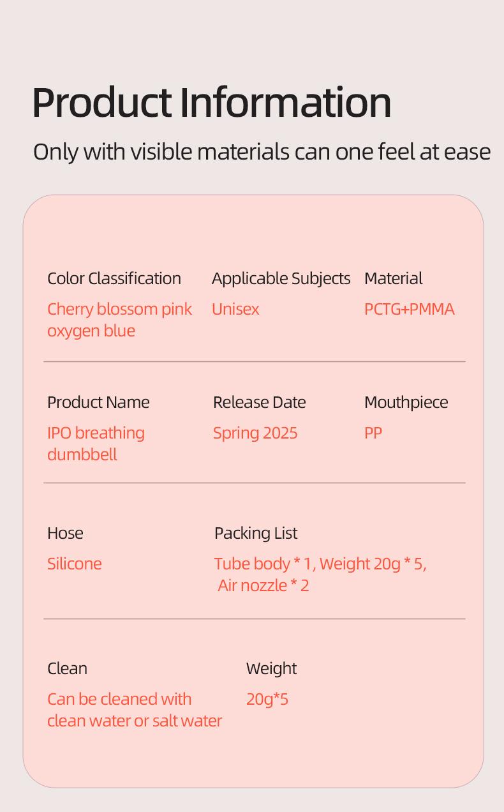Click the Material label

393,278
